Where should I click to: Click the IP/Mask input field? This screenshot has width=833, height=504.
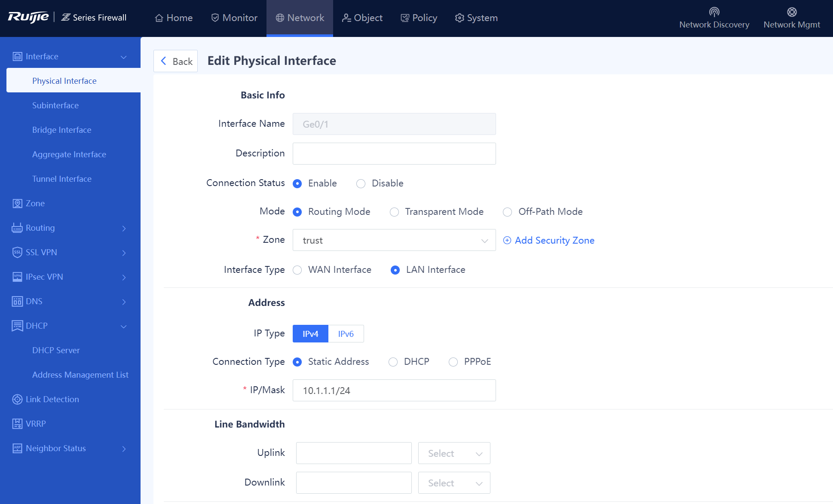(x=394, y=390)
